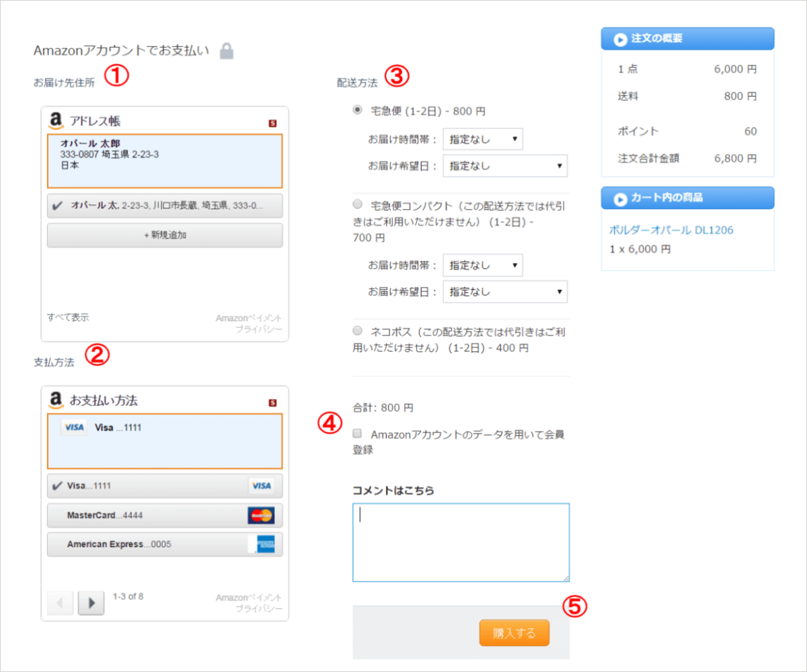
Task: Enable member registration using Amazon account data
Action: [358, 433]
